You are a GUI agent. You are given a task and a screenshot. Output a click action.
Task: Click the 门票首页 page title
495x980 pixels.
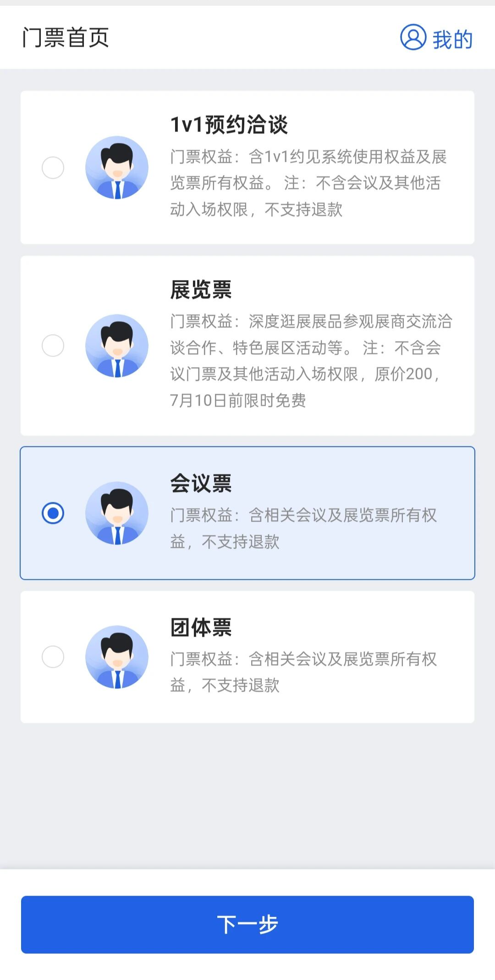click(x=66, y=37)
